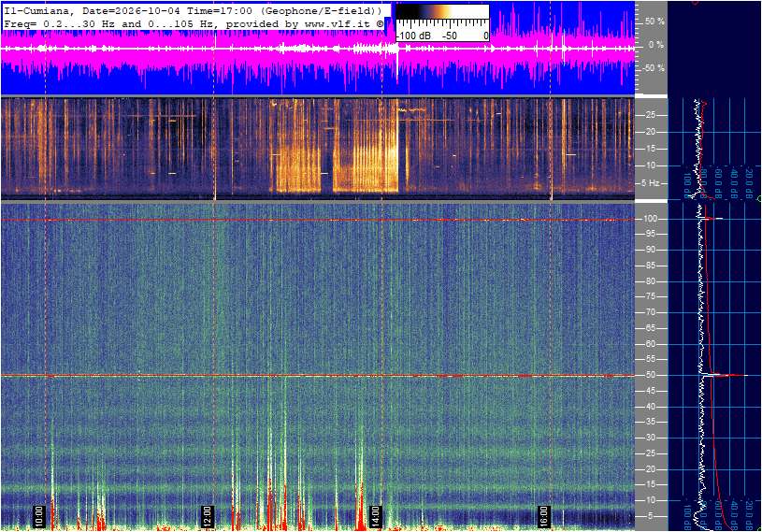Click the 100 Hz peak in spectrum graph
This screenshot has width=762, height=532.
pyautogui.click(x=712, y=219)
